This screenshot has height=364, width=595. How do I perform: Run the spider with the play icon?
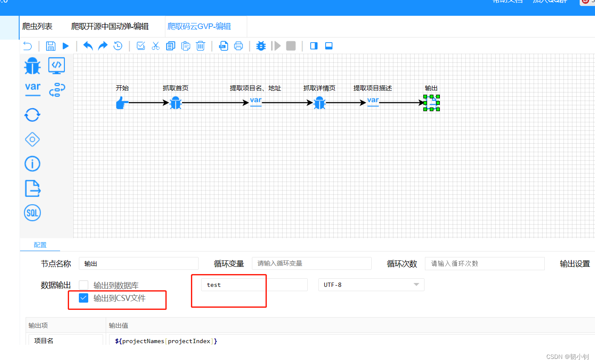point(66,46)
